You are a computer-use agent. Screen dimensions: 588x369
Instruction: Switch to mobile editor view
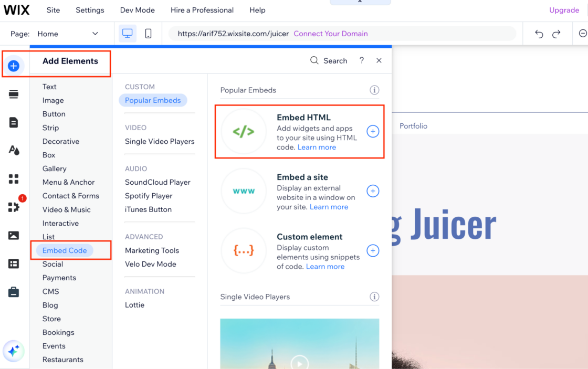pyautogui.click(x=148, y=33)
